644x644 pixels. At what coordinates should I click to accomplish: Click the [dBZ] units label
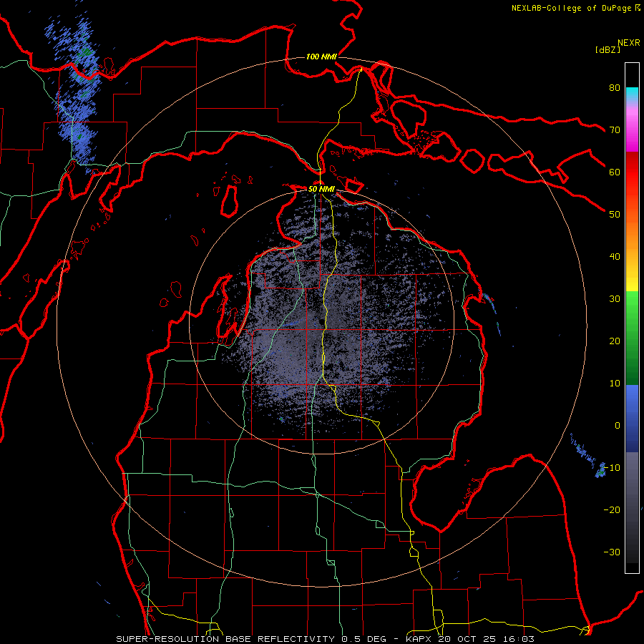(x=608, y=50)
